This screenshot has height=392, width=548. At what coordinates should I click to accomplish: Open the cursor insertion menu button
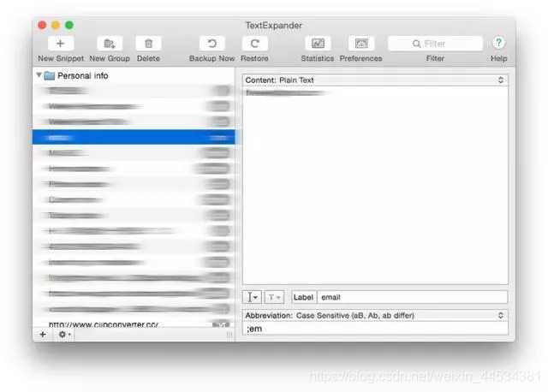252,297
